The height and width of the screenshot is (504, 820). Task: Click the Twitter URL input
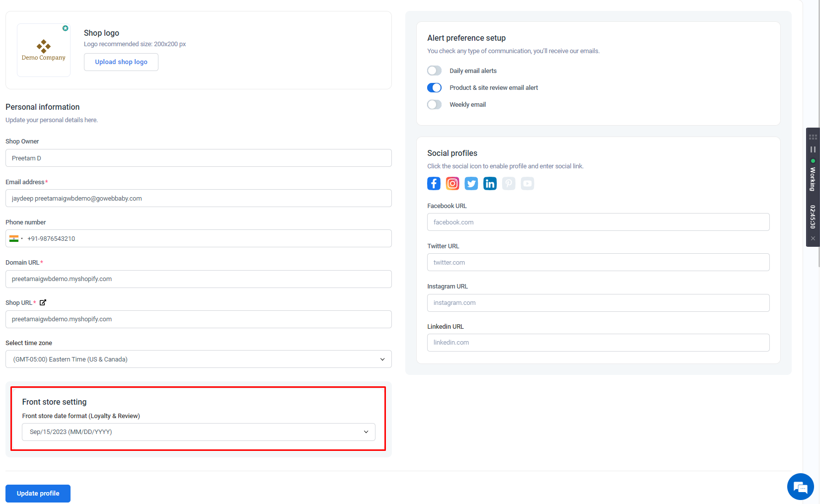tap(598, 262)
